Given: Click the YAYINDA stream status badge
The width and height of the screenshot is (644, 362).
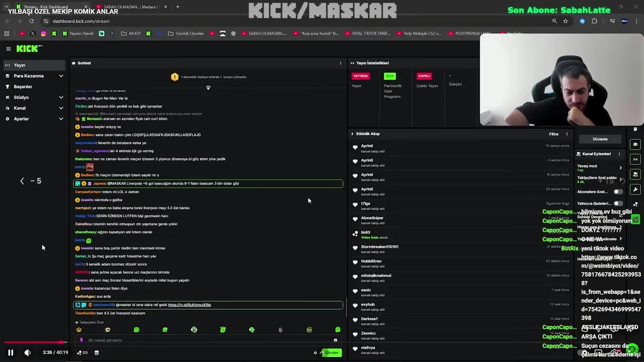Looking at the screenshot, I should [x=361, y=76].
